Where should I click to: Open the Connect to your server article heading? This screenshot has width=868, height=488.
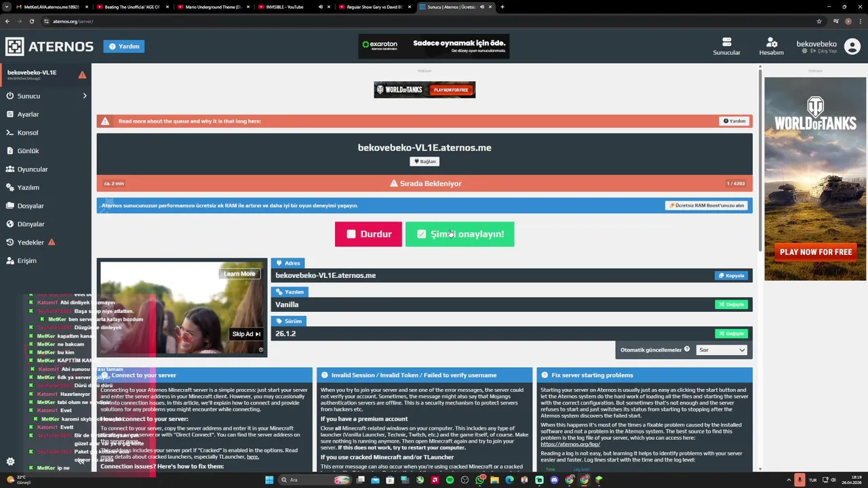(x=144, y=375)
